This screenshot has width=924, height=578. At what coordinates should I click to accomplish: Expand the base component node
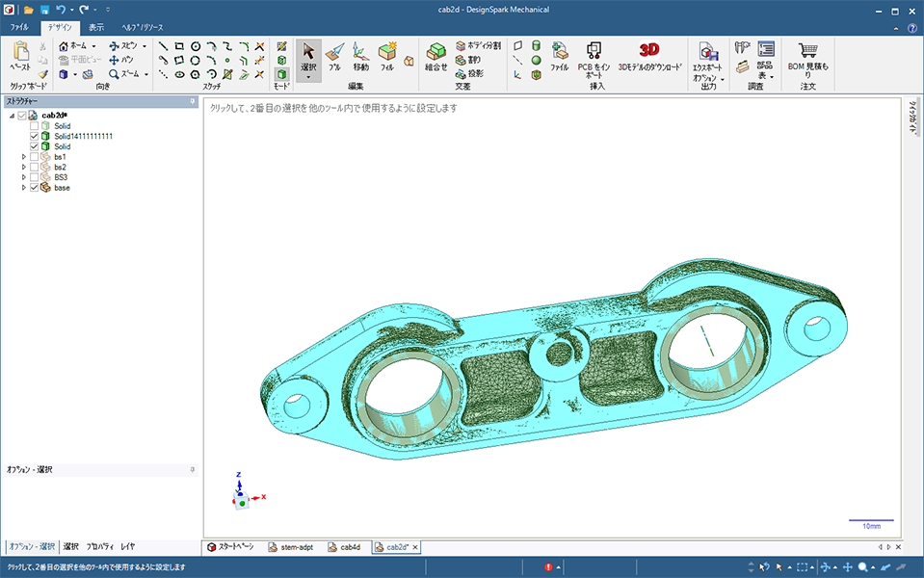click(24, 188)
